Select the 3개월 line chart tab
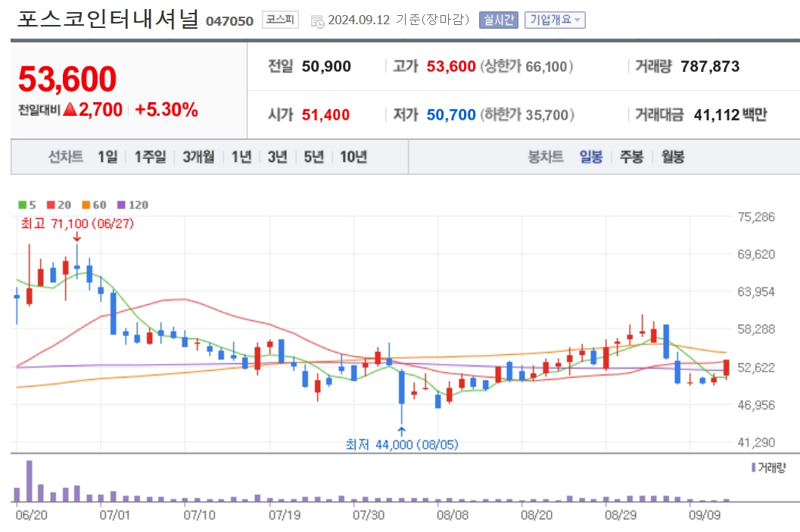 pos(198,157)
